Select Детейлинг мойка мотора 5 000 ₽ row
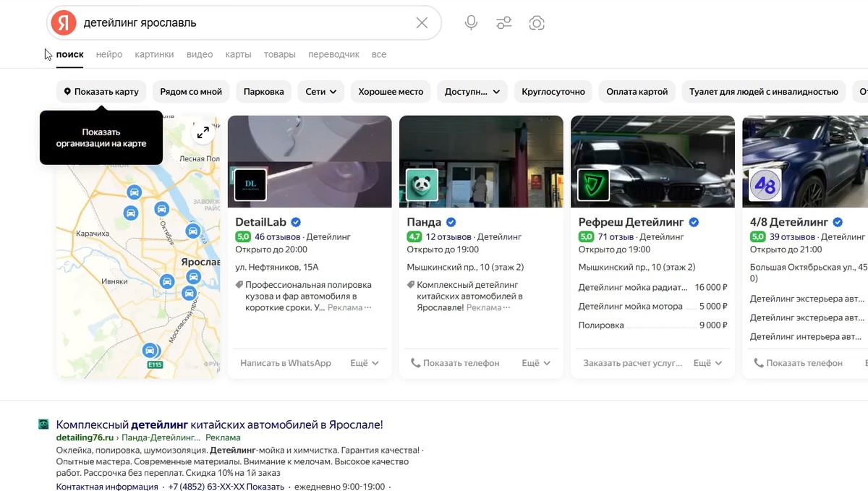868x491 pixels. 652,306
